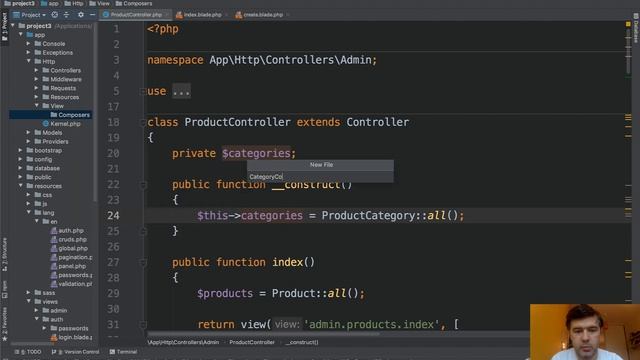
Task: Click the Project panel vertical scrollbar
Action: 95,112
